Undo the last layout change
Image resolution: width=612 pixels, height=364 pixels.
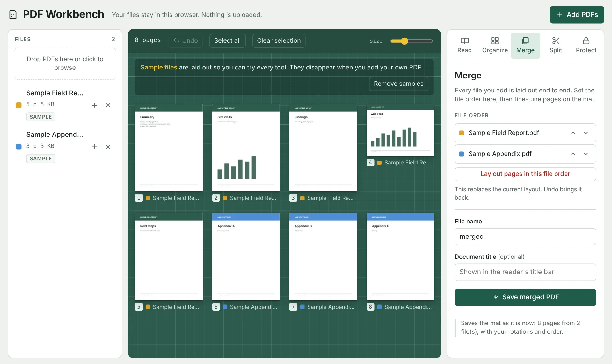(x=186, y=41)
